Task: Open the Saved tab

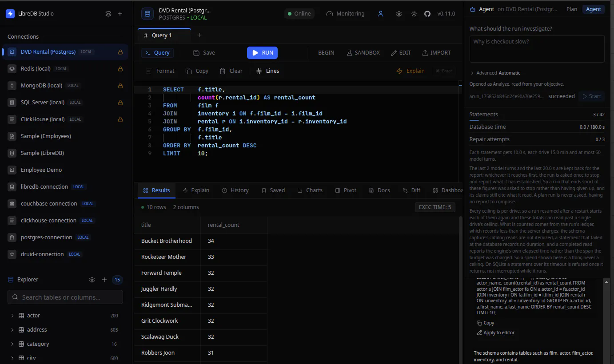Action: pos(273,190)
